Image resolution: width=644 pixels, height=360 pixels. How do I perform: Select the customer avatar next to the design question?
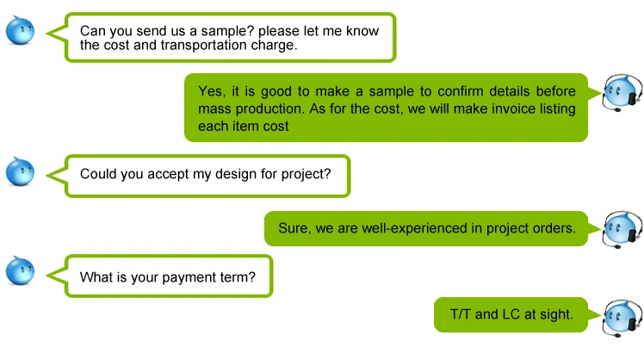tap(20, 171)
